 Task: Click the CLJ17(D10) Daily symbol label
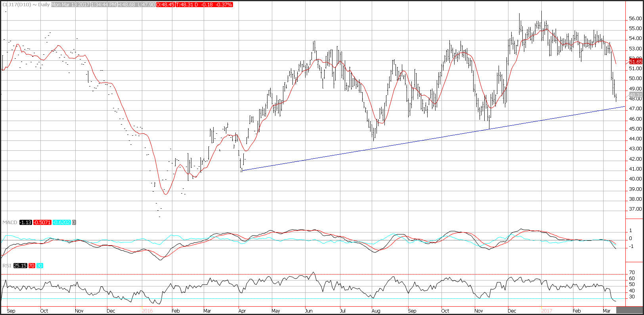coord(25,4)
